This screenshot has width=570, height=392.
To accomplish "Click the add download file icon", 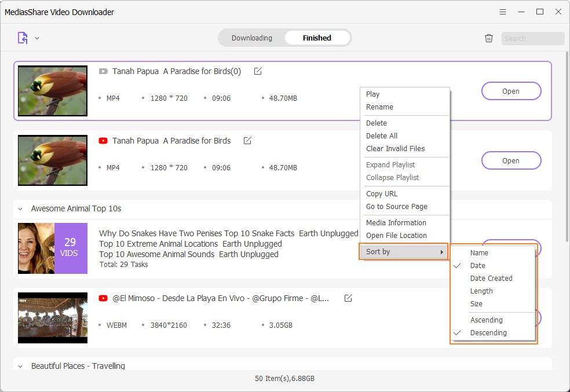I will pyautogui.click(x=23, y=38).
